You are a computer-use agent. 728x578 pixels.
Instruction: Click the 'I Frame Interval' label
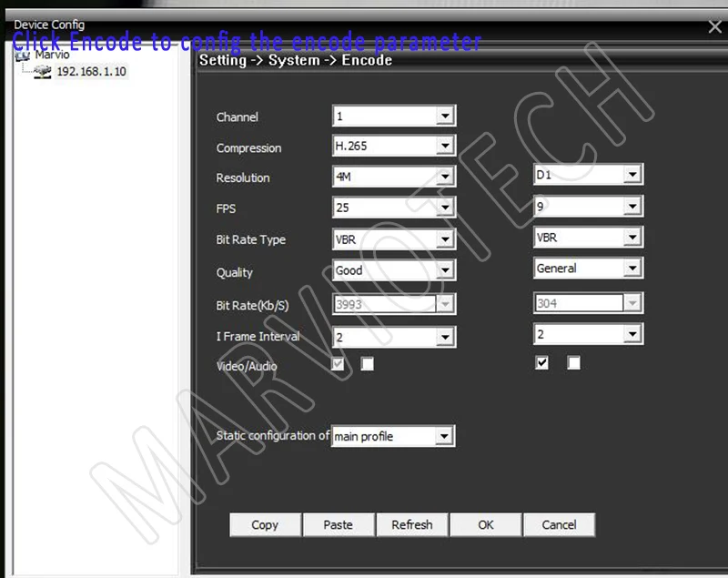pos(258,336)
